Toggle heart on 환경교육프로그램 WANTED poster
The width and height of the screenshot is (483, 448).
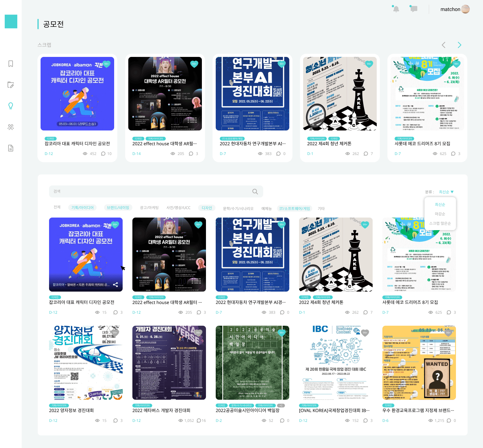click(x=448, y=333)
